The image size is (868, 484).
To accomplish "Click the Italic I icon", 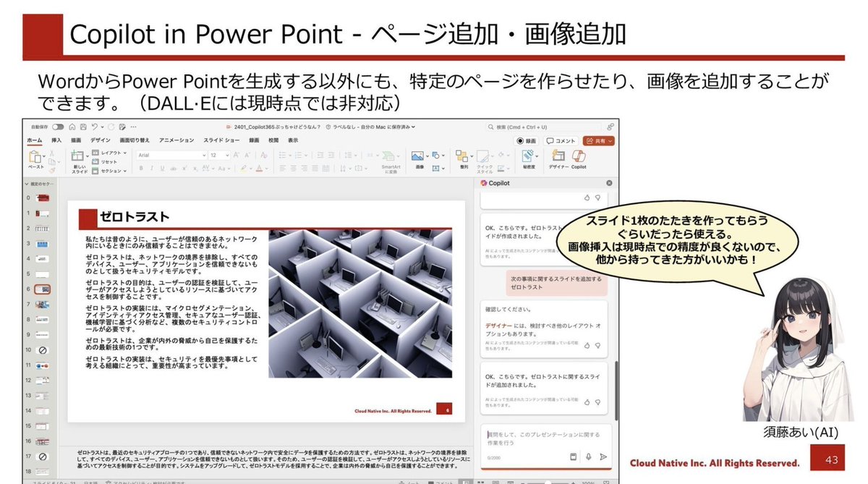I will coord(152,168).
